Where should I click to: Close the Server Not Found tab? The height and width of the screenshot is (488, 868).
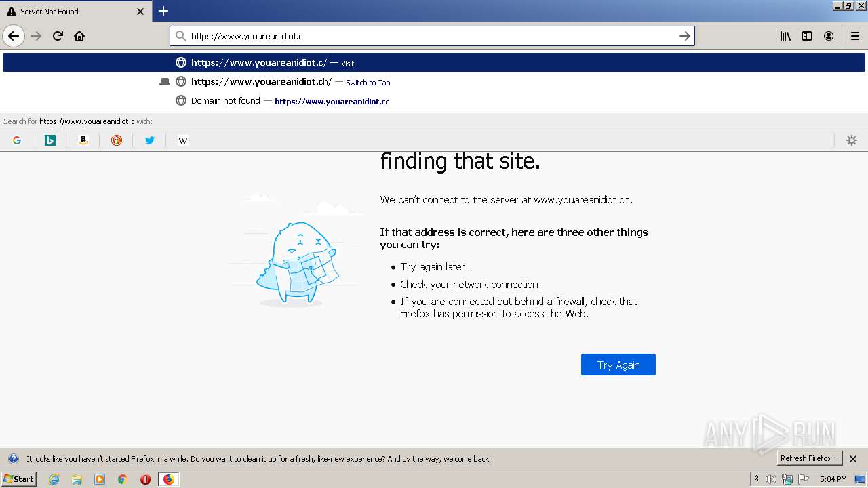[x=140, y=12]
